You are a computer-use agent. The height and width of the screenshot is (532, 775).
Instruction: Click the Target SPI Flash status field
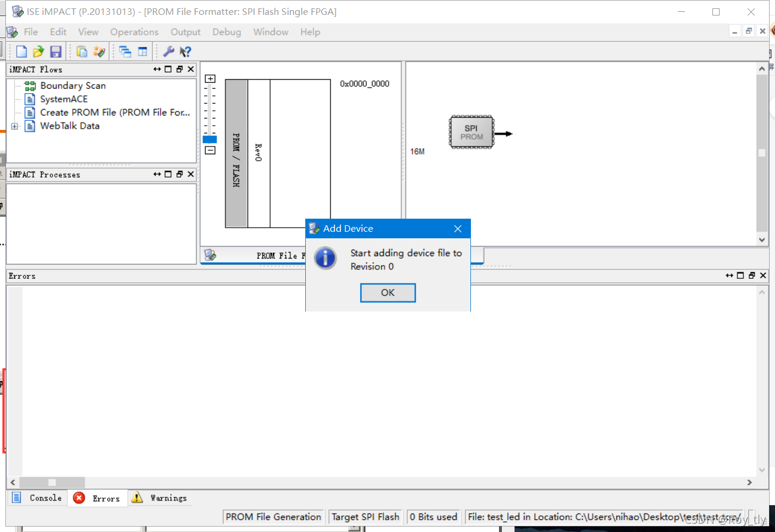point(365,517)
